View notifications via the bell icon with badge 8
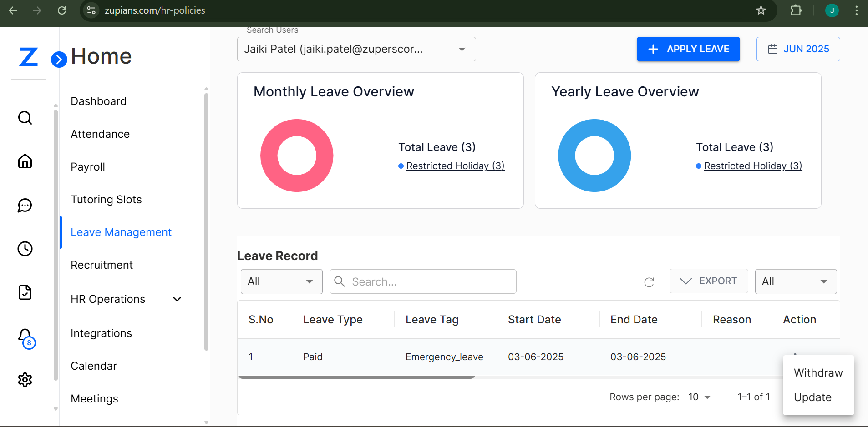Screen dimensions: 868x427 click(x=25, y=336)
